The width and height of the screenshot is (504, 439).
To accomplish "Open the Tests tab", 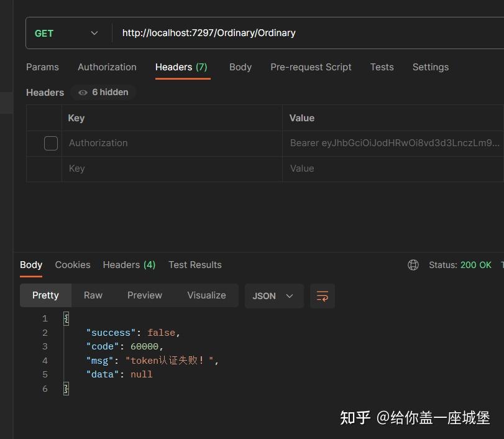I will pyautogui.click(x=382, y=67).
